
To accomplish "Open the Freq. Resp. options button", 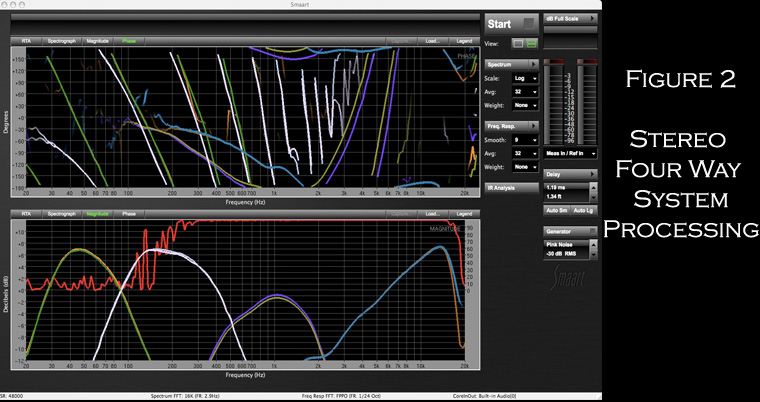I will 507,126.
